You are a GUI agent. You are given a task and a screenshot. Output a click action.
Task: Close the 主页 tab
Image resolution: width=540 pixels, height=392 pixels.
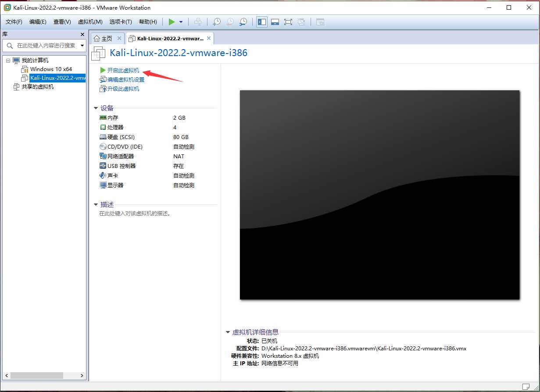point(119,39)
